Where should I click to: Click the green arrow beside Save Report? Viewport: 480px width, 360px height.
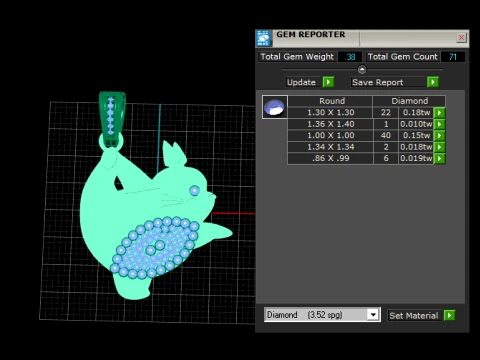click(x=433, y=82)
